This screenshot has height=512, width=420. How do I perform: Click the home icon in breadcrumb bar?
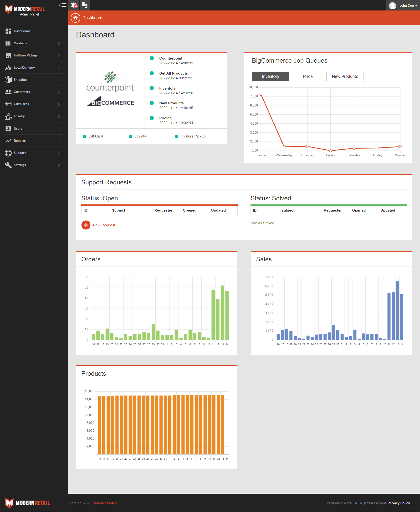[x=76, y=18]
